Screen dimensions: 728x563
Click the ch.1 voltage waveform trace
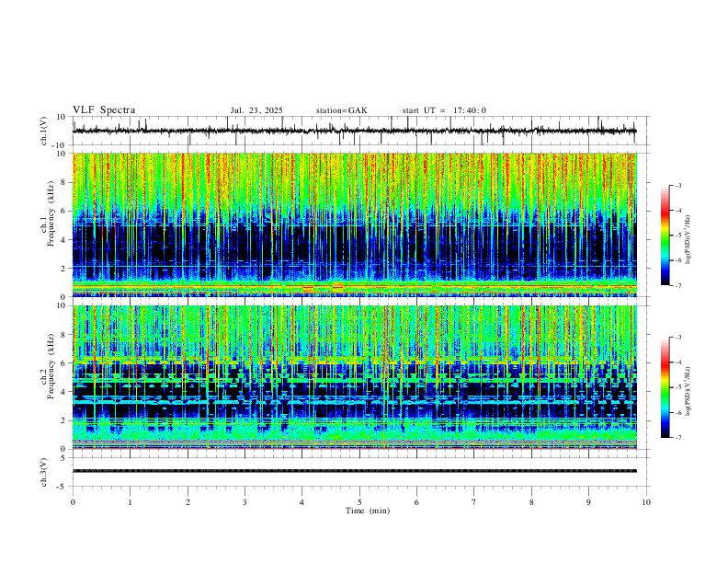354,131
